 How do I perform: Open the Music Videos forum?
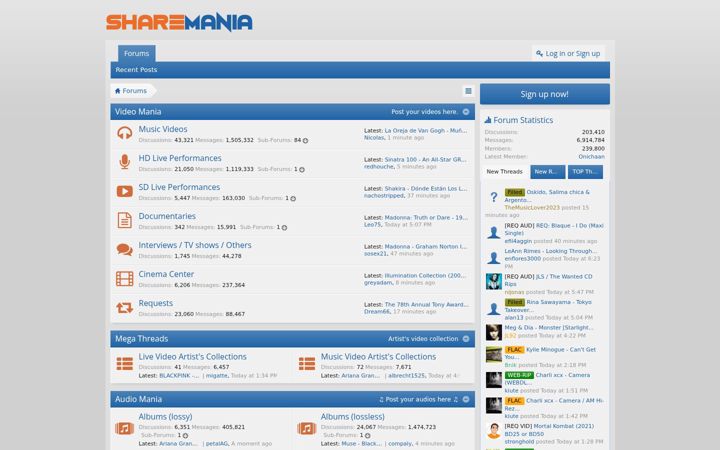coord(163,129)
